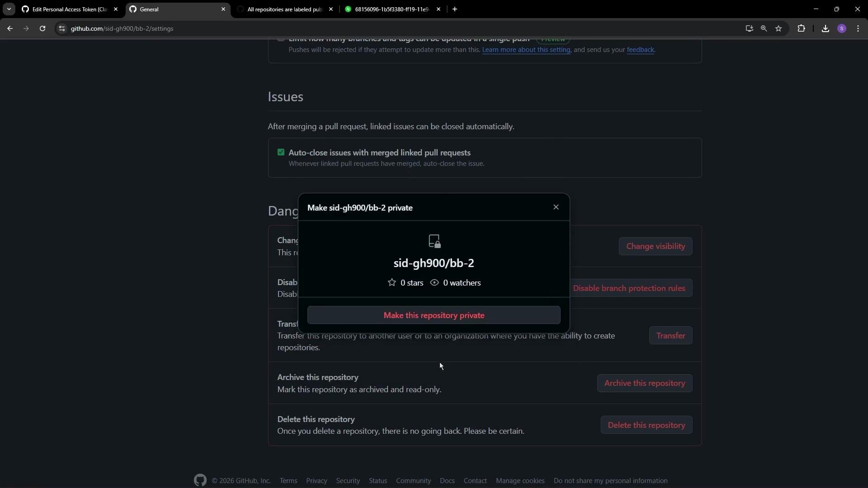Click the sid-gh900/bb-2 name in dialog
The image size is (868, 488).
coord(434,263)
